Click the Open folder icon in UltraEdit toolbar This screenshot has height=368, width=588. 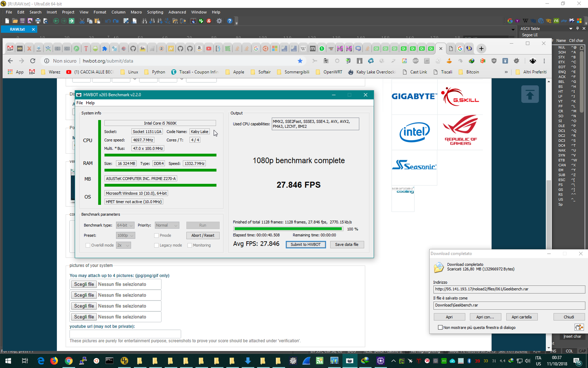click(x=15, y=21)
